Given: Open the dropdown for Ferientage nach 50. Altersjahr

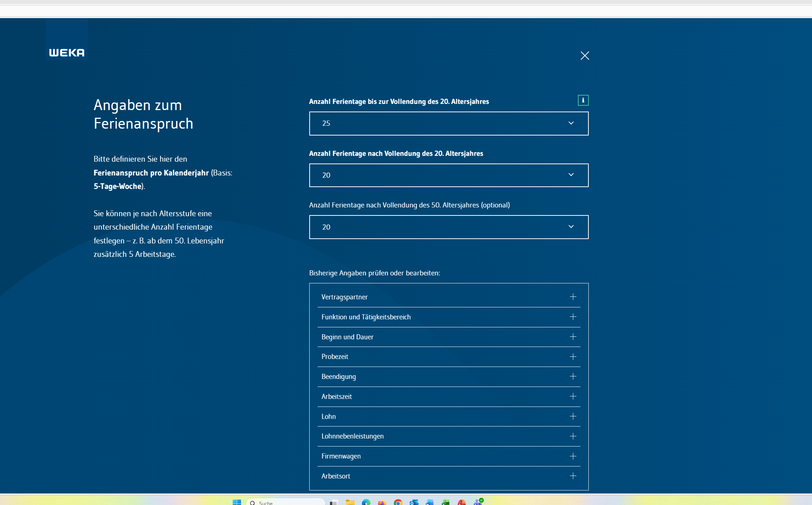Looking at the screenshot, I should tap(449, 227).
